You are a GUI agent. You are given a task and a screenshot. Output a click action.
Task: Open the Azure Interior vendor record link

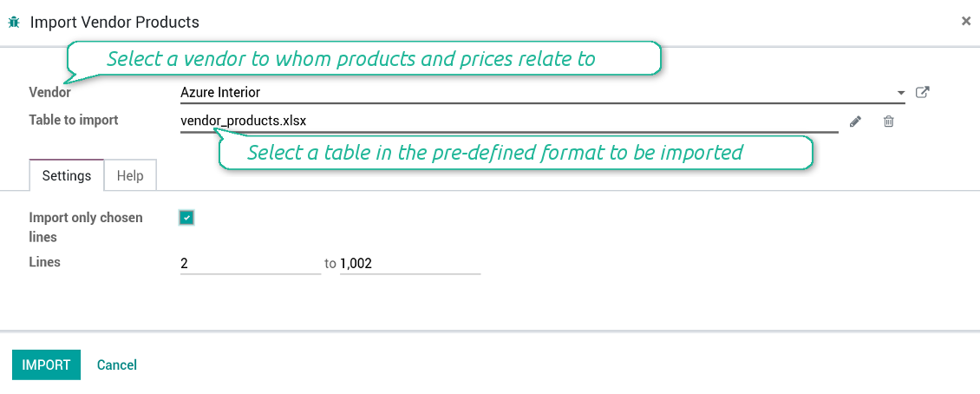923,92
